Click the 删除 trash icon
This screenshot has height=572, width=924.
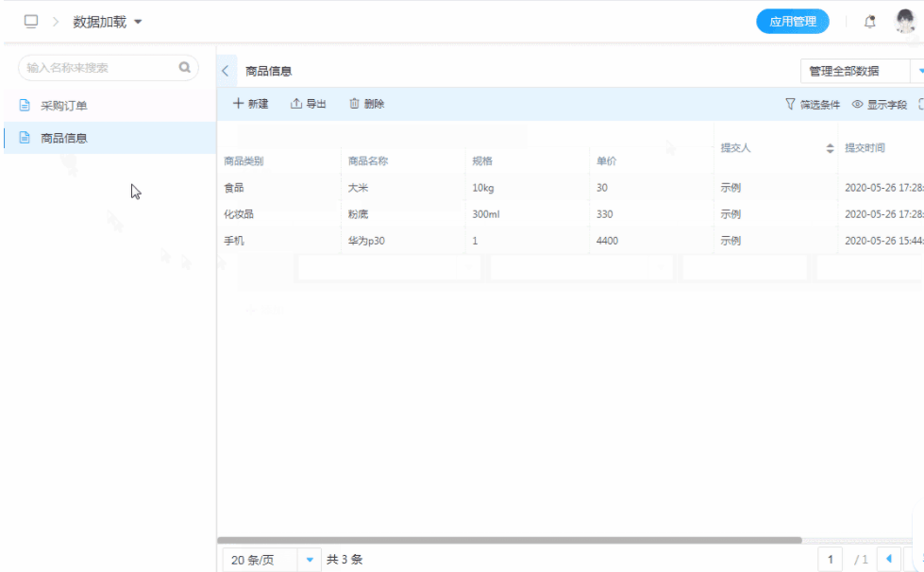coord(355,104)
